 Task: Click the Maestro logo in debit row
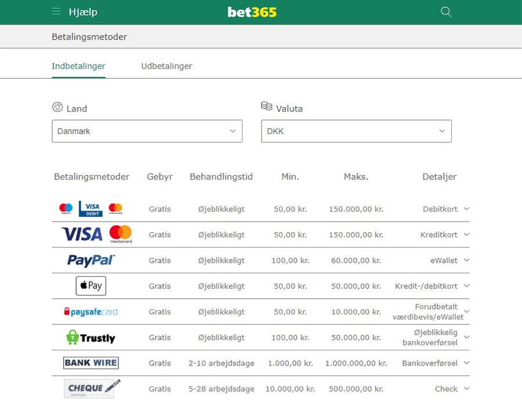66,208
